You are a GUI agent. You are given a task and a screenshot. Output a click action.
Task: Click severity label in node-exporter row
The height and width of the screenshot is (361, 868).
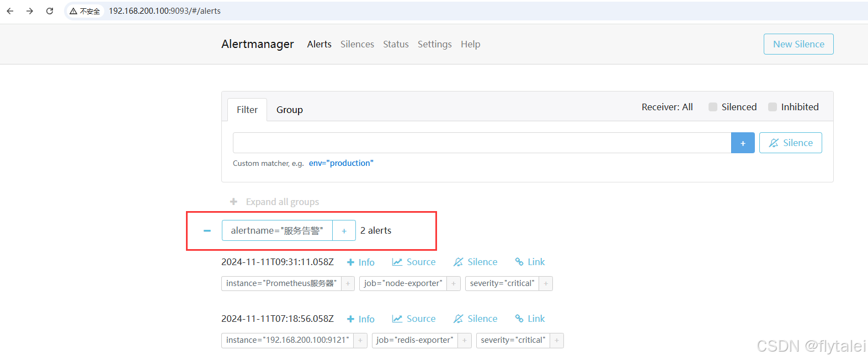[x=502, y=283]
